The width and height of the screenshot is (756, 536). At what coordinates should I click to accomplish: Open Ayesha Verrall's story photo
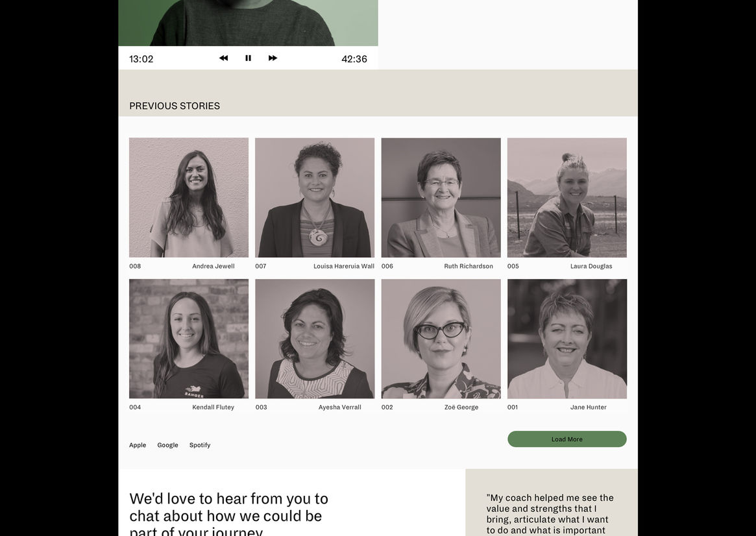click(x=315, y=339)
